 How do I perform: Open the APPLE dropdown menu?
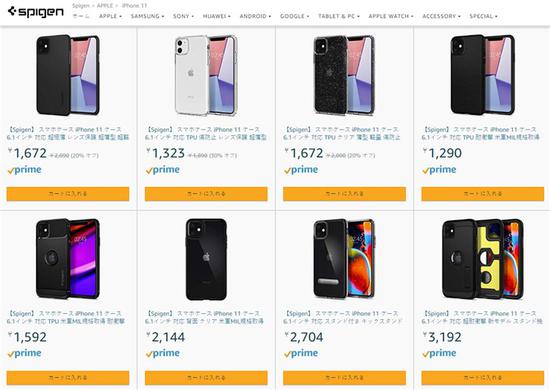click(110, 16)
